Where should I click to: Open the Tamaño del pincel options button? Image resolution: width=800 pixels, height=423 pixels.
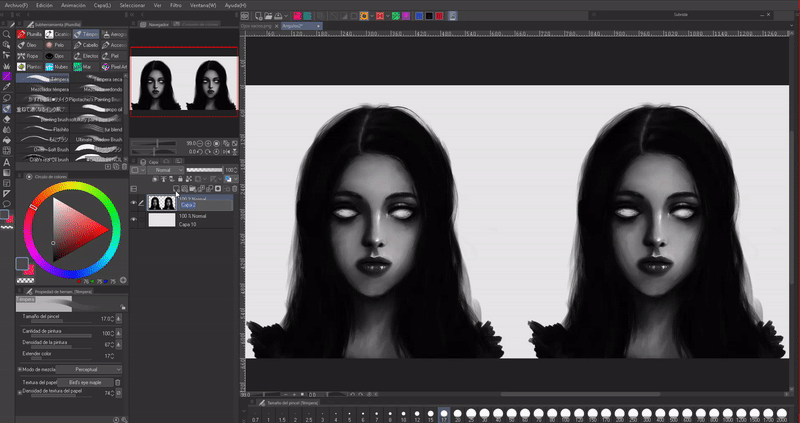tap(120, 319)
